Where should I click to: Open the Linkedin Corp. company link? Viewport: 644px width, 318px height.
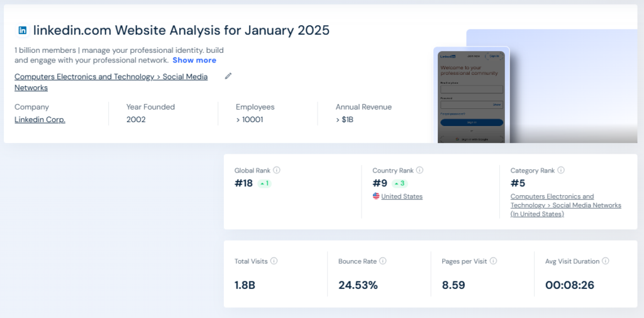tap(40, 120)
